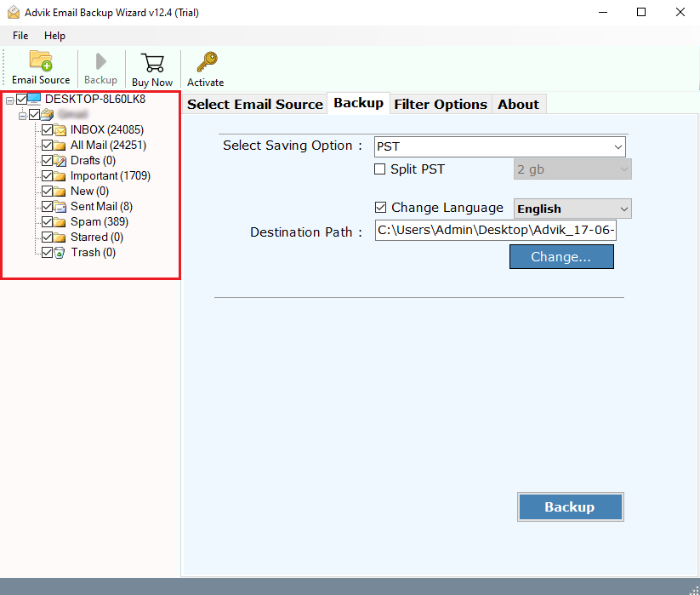Image resolution: width=700 pixels, height=595 pixels.
Task: Select the DESKTOP-8L60LK8 label
Action: click(x=95, y=99)
